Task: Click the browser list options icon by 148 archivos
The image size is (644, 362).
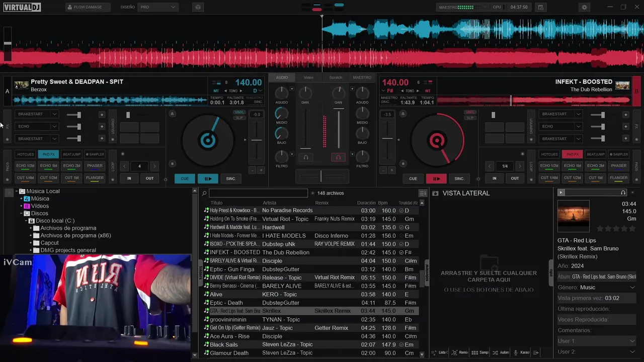Action: tap(422, 193)
